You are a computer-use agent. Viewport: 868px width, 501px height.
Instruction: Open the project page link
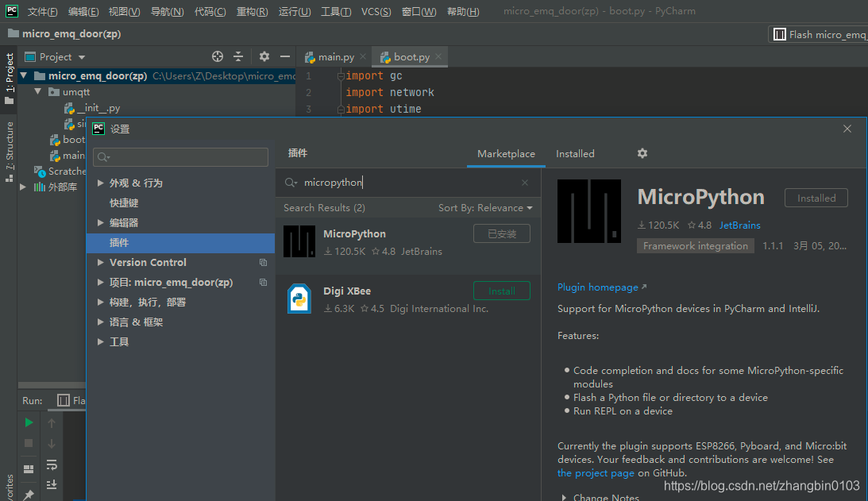[x=596, y=472]
